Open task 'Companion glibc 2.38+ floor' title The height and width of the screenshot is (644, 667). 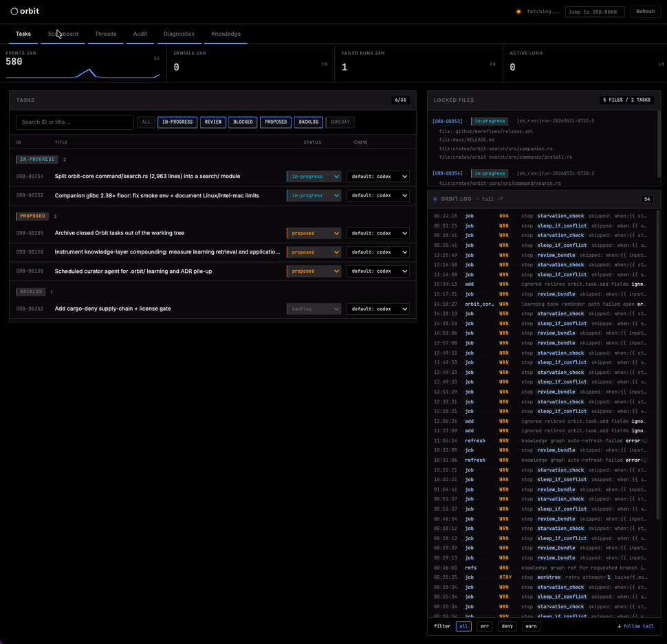[157, 196]
